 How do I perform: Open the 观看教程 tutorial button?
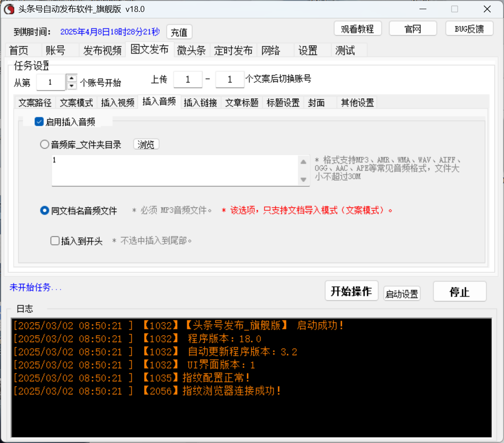coord(357,29)
